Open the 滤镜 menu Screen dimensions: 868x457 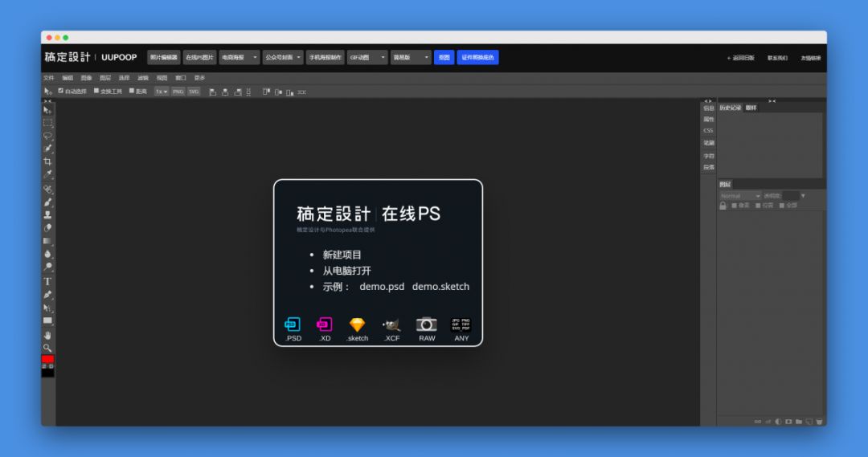[x=143, y=78]
